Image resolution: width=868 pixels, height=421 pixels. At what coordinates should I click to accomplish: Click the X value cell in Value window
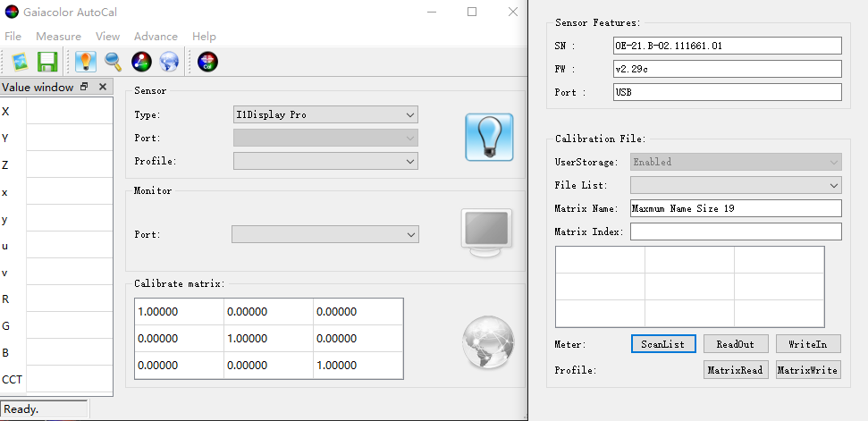69,111
